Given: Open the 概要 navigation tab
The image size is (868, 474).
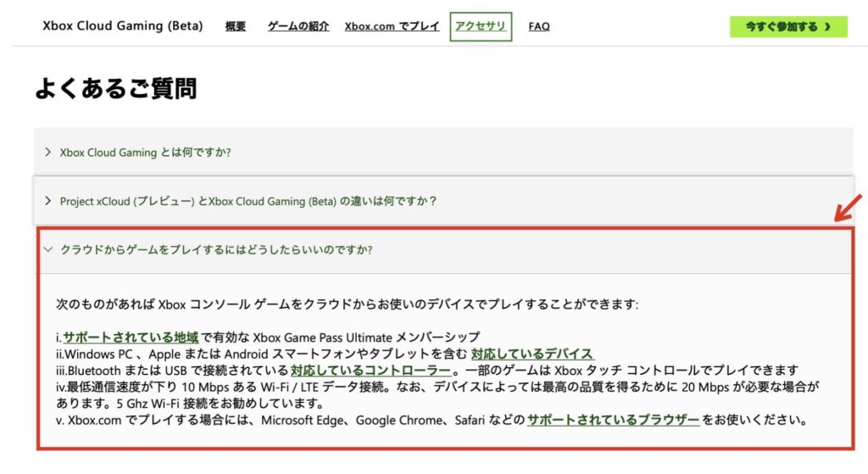Looking at the screenshot, I should click(236, 26).
